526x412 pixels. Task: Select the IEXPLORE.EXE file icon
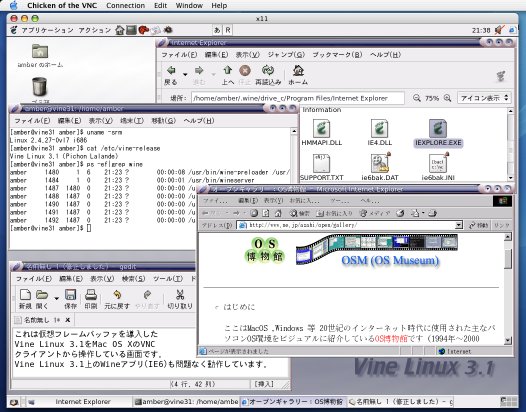tap(438, 133)
